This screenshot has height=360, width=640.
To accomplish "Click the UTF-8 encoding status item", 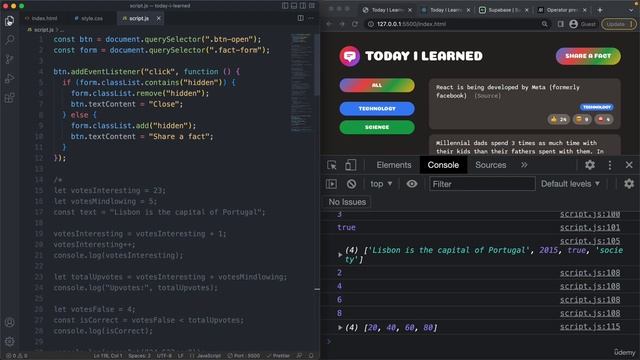I will [164, 356].
